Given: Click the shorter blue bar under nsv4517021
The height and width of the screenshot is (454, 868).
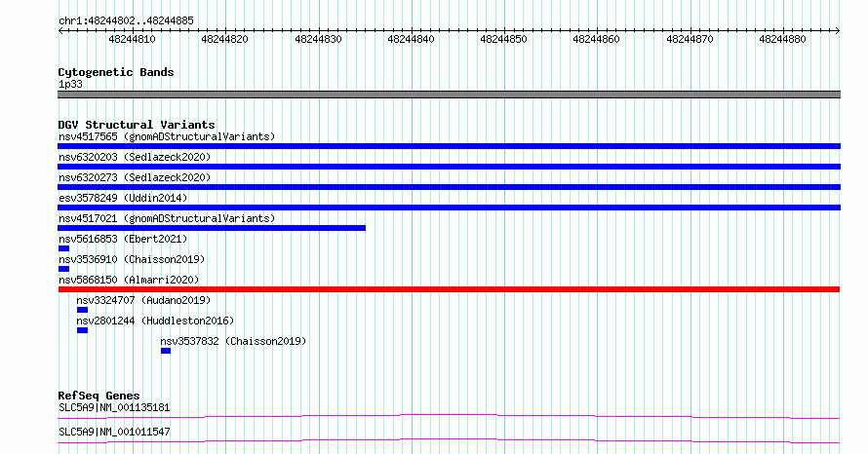Looking at the screenshot, I should [212, 228].
